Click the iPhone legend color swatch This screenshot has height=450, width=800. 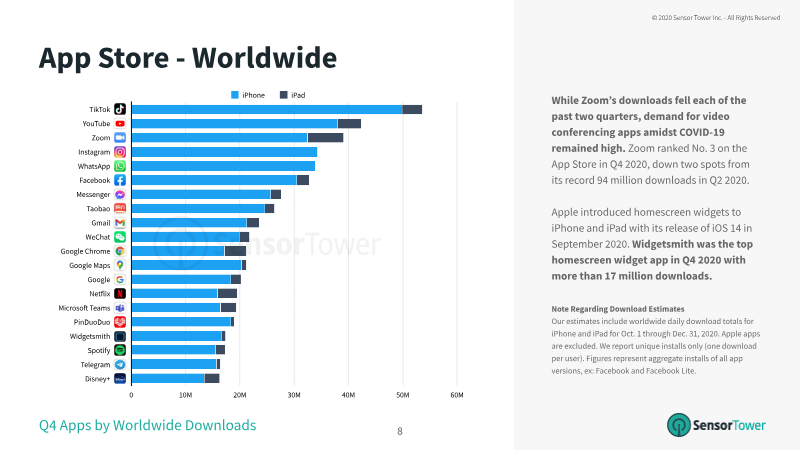point(235,95)
